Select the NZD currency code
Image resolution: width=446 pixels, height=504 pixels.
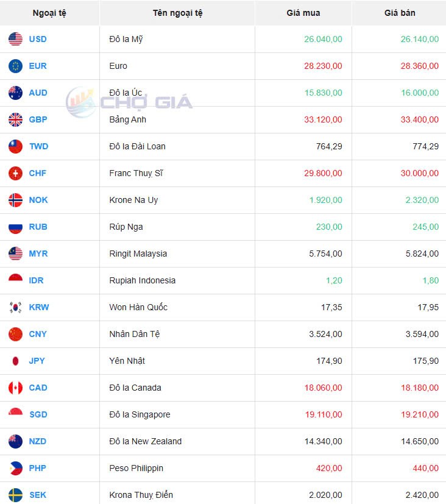pyautogui.click(x=38, y=441)
